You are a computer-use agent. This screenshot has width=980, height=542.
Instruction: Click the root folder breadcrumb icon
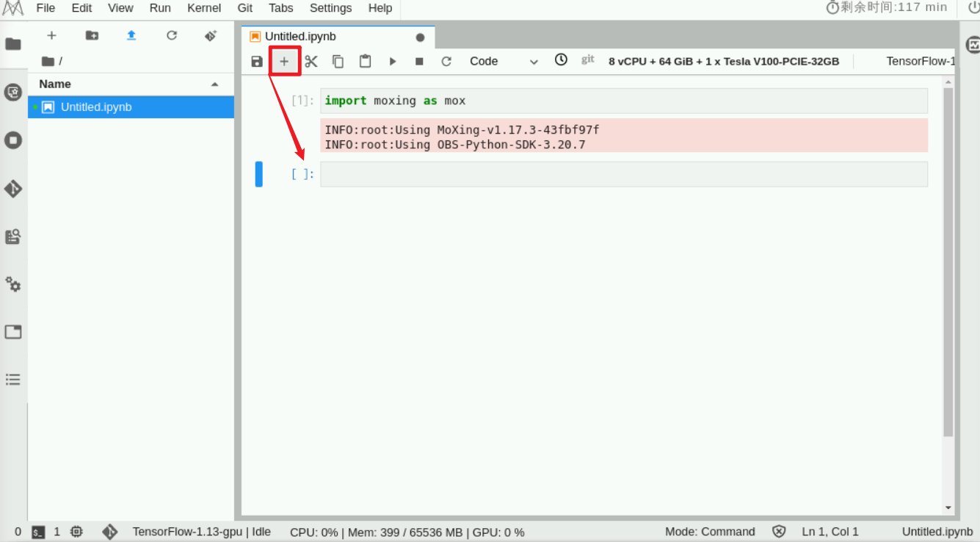point(48,62)
